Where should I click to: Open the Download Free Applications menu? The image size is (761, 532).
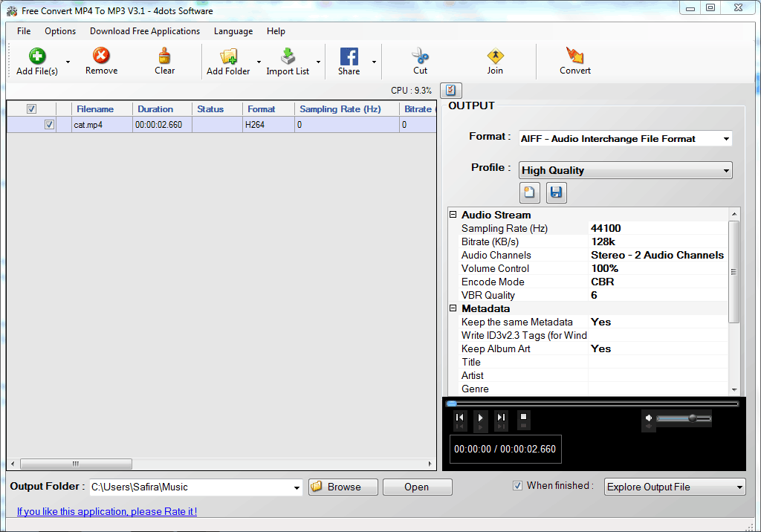click(x=145, y=31)
